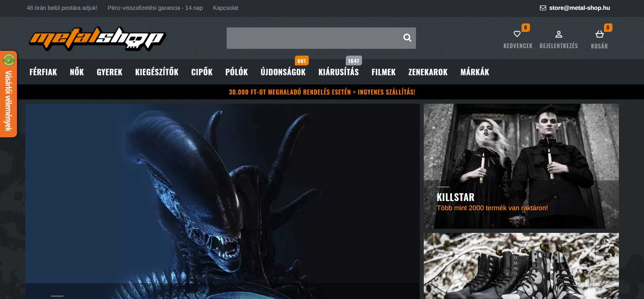644x299 pixels.
Task: Open the ZENEKAROK category
Action: (428, 72)
